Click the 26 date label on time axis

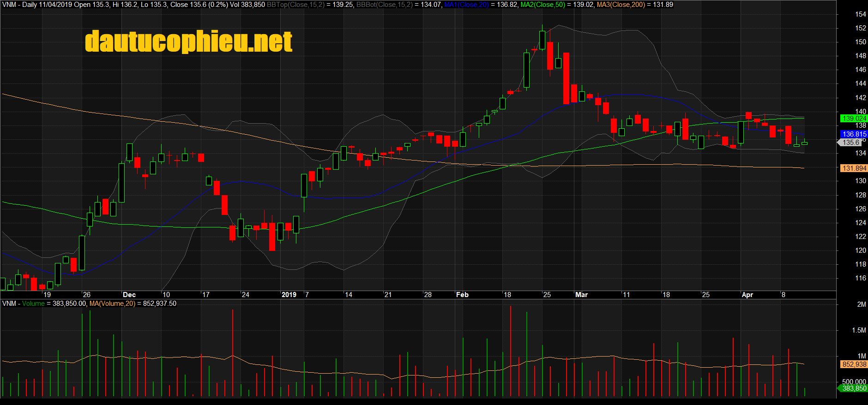(86, 295)
